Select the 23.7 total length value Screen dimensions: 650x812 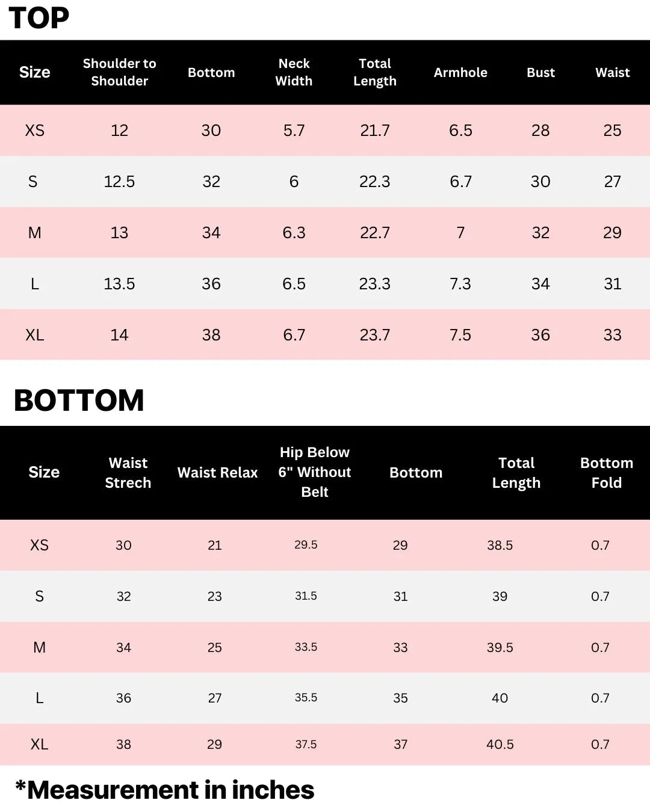point(374,335)
